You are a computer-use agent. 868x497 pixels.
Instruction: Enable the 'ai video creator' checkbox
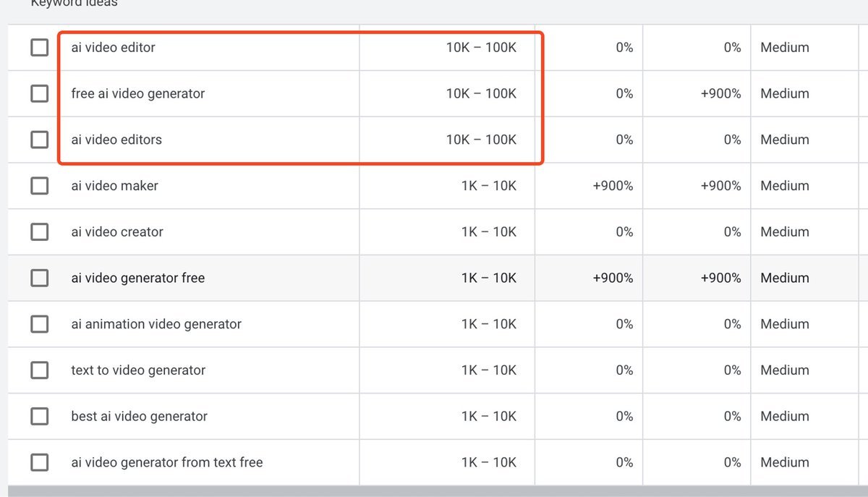click(x=40, y=232)
